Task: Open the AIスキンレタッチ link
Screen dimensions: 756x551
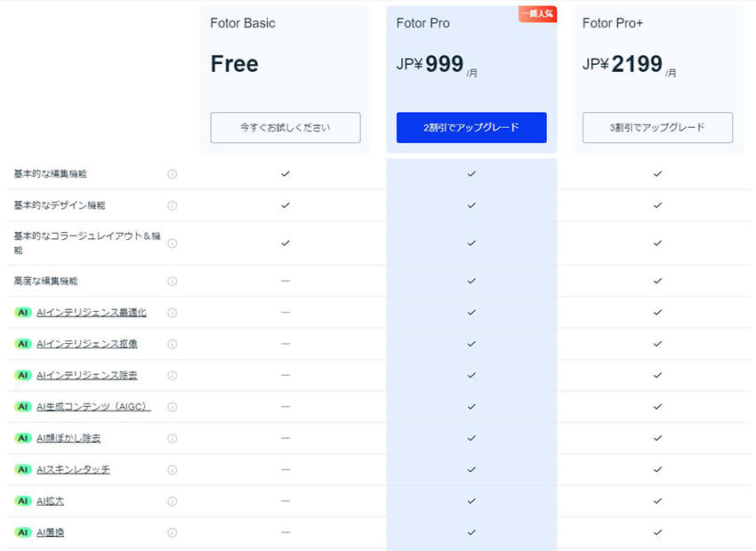Action: coord(73,469)
